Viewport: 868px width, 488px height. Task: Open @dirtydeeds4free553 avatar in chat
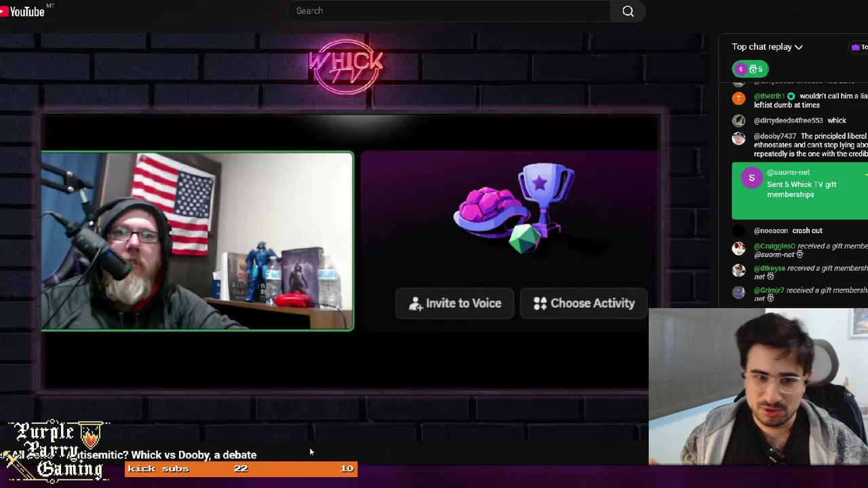[738, 121]
